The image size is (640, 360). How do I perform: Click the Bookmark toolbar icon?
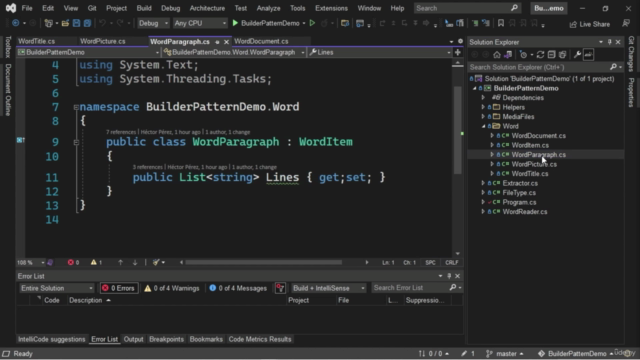501,23
